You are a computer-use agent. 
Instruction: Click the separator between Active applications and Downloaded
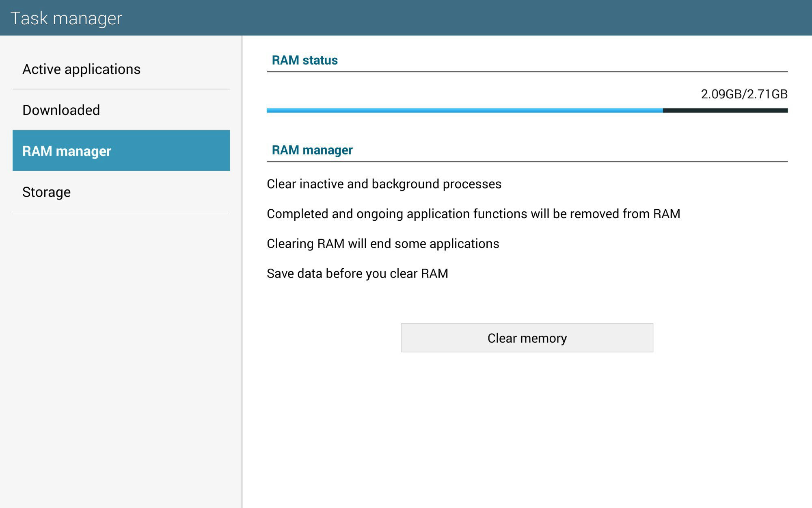tap(121, 89)
